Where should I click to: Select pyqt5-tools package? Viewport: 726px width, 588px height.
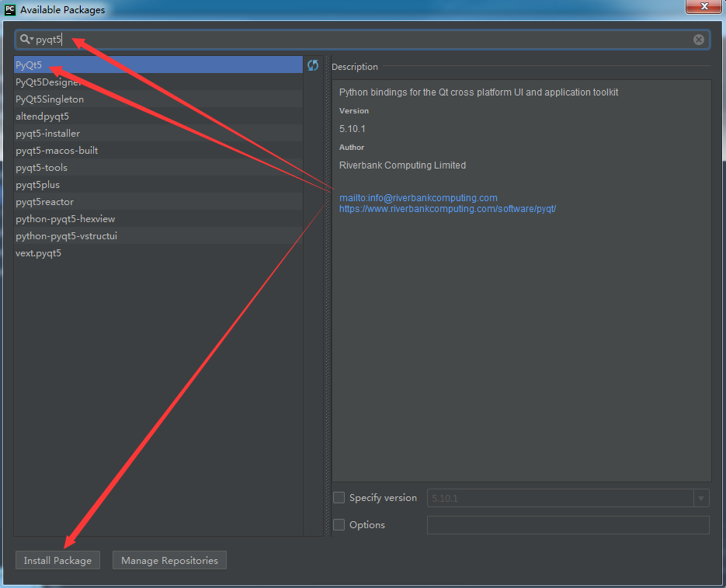(158, 168)
